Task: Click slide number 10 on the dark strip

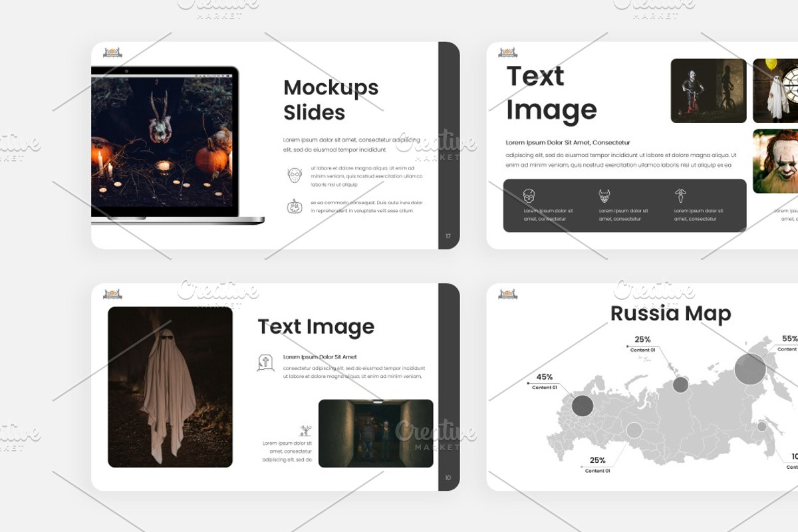Action: [x=448, y=477]
